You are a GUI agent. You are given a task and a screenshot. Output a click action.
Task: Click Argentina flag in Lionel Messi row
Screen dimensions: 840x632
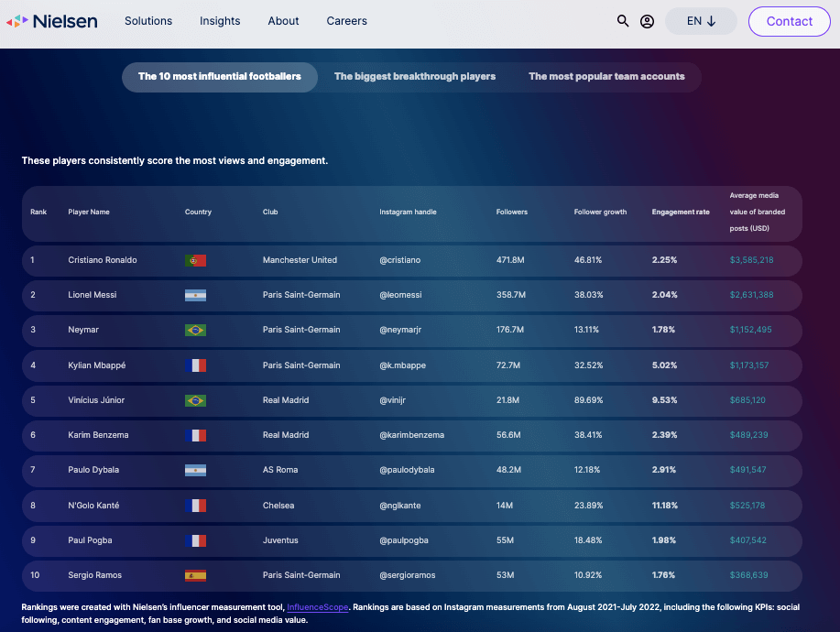195,295
